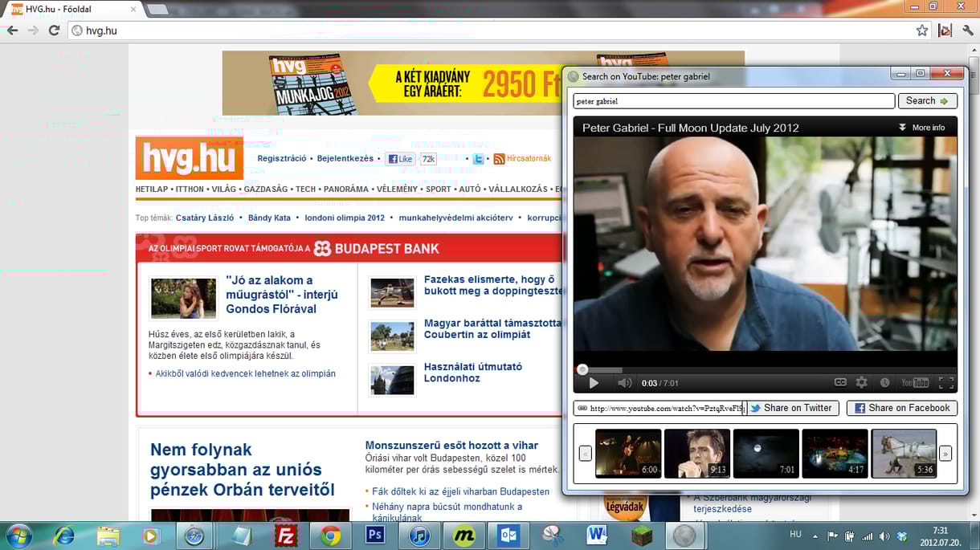Open the system volume control in tray
Viewport: 980px width, 550px height.
click(884, 536)
